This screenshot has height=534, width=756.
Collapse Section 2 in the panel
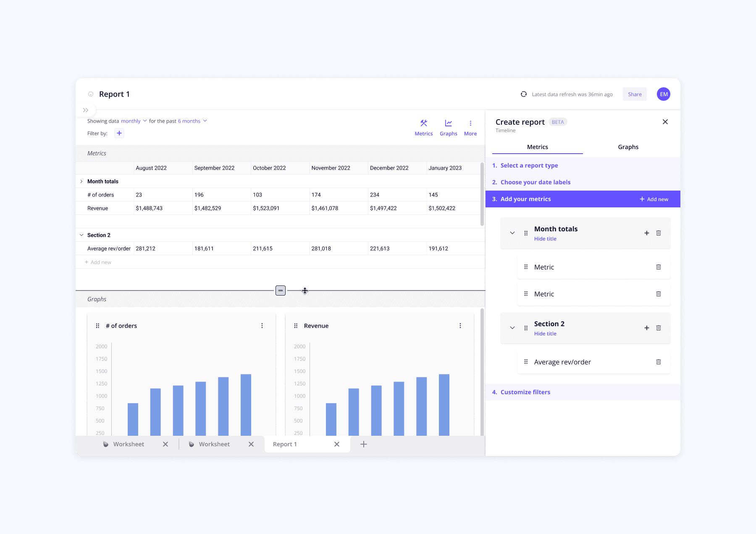coord(512,328)
